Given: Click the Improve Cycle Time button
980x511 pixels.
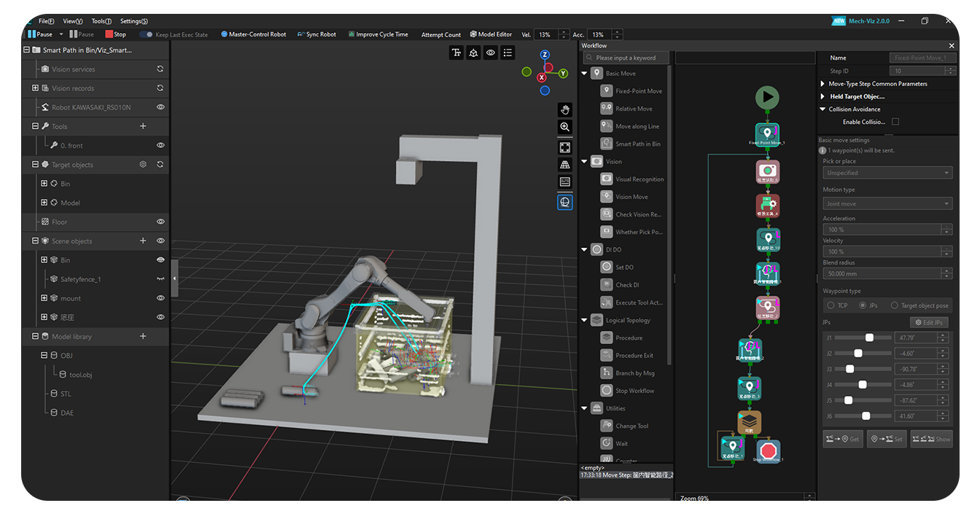Looking at the screenshot, I should tap(378, 34).
